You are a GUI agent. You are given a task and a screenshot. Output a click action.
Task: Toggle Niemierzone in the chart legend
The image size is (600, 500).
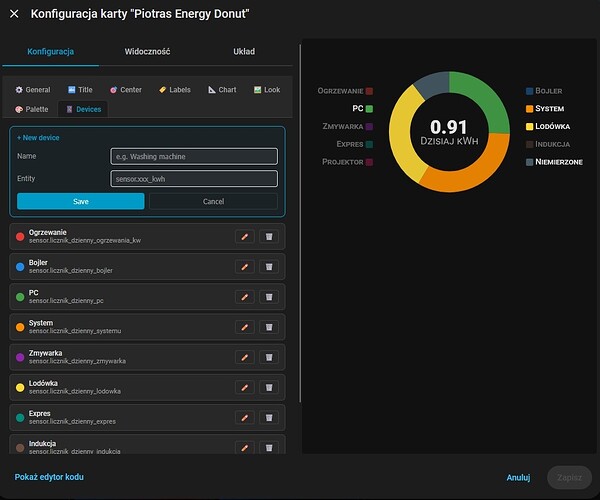[554, 162]
